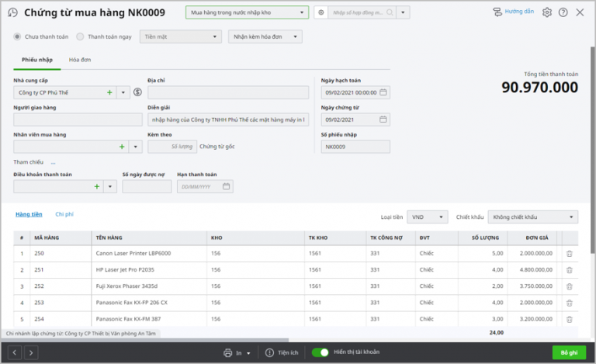Select Chưa thanh toán radio button
This screenshot has height=364, width=596.
coord(17,36)
